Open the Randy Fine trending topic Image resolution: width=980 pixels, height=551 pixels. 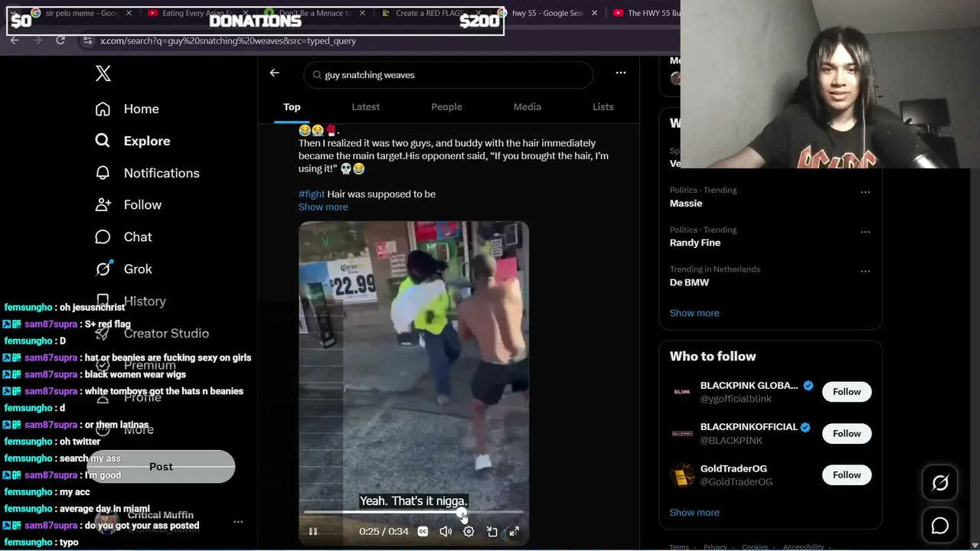point(695,243)
